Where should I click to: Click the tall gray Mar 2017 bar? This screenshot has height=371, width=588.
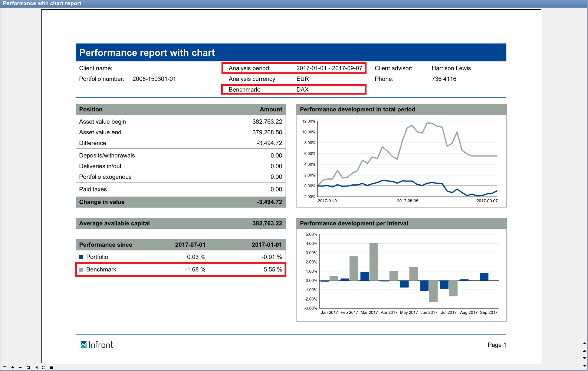tap(374, 262)
